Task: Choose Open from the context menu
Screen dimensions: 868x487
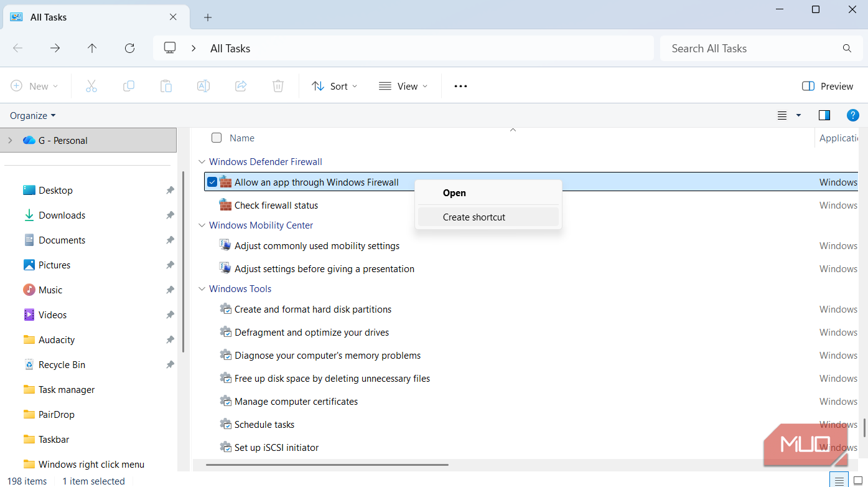Action: tap(488, 193)
